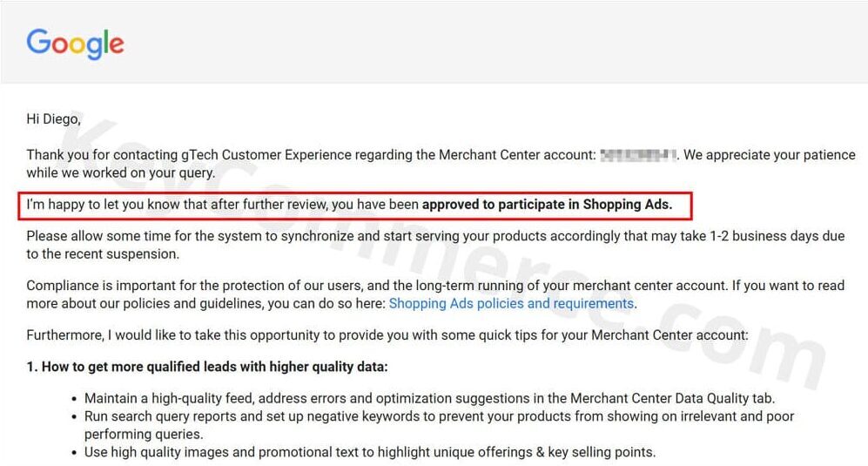
Task: Click the "Hi Diego" greeting line
Action: [53, 119]
